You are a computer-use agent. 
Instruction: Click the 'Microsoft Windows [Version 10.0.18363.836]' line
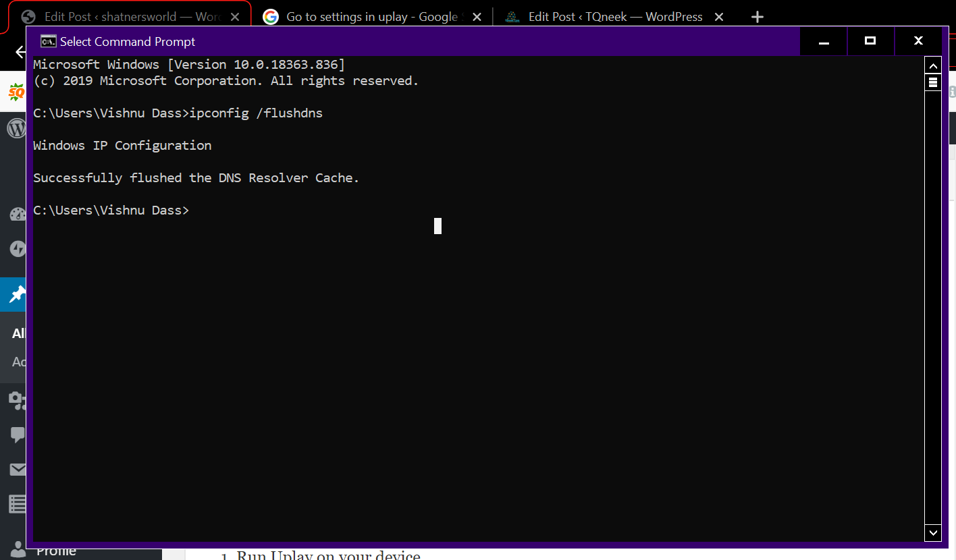(189, 65)
